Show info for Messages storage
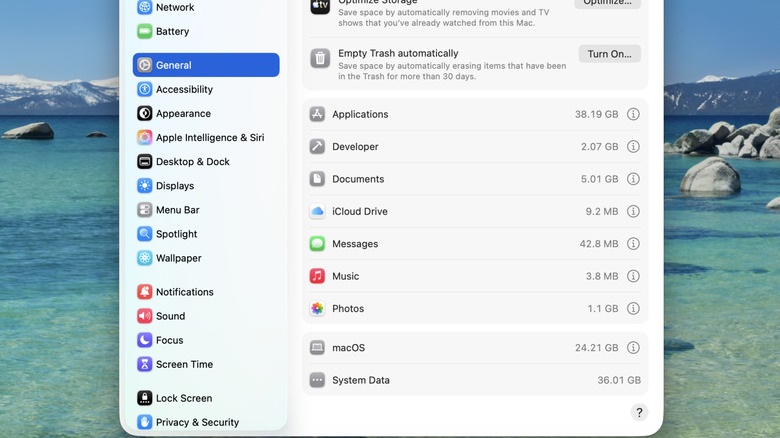This screenshot has height=438, width=780. (633, 243)
